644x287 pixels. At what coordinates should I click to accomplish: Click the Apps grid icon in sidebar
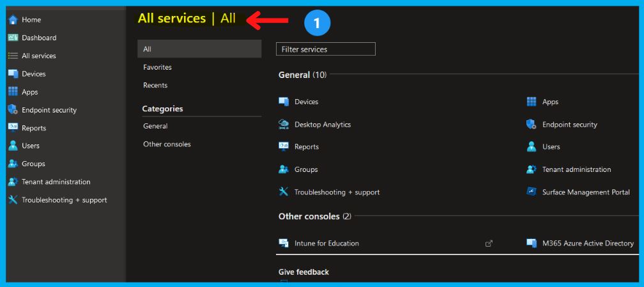pos(13,91)
